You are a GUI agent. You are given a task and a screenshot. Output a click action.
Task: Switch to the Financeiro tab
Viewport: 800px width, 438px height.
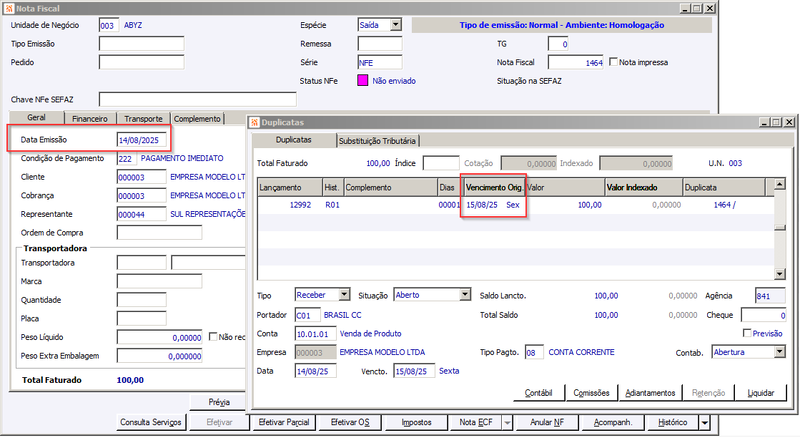click(x=90, y=118)
